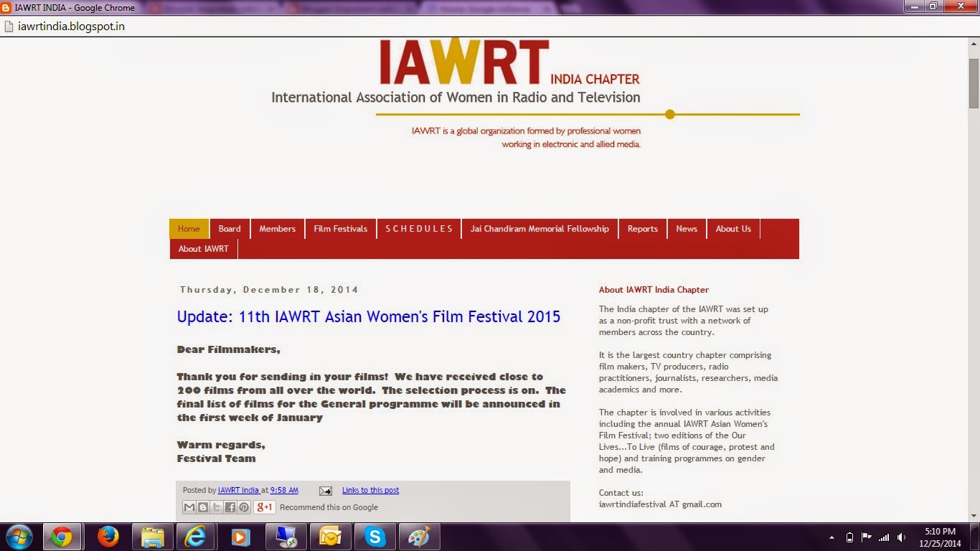Screen dimensions: 980x551
Task: Share the post via Gmail email icon
Action: click(189, 507)
